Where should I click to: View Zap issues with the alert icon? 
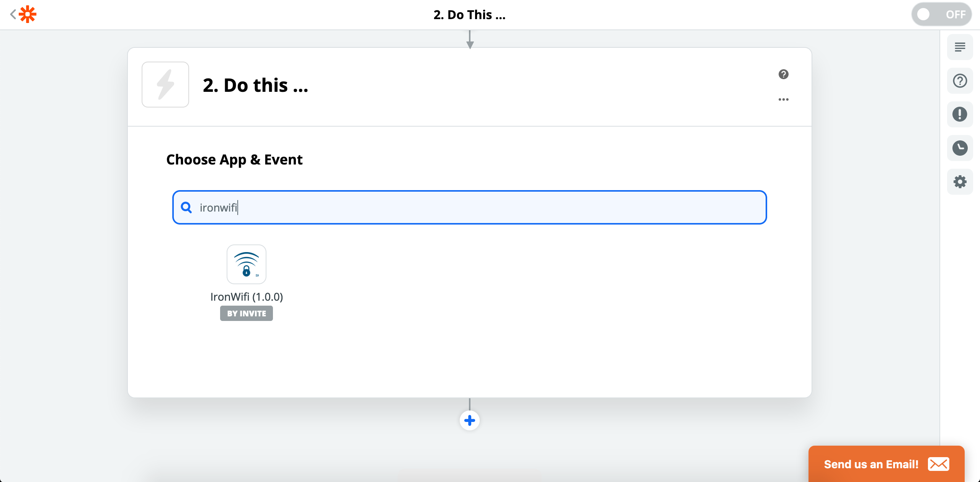[960, 114]
